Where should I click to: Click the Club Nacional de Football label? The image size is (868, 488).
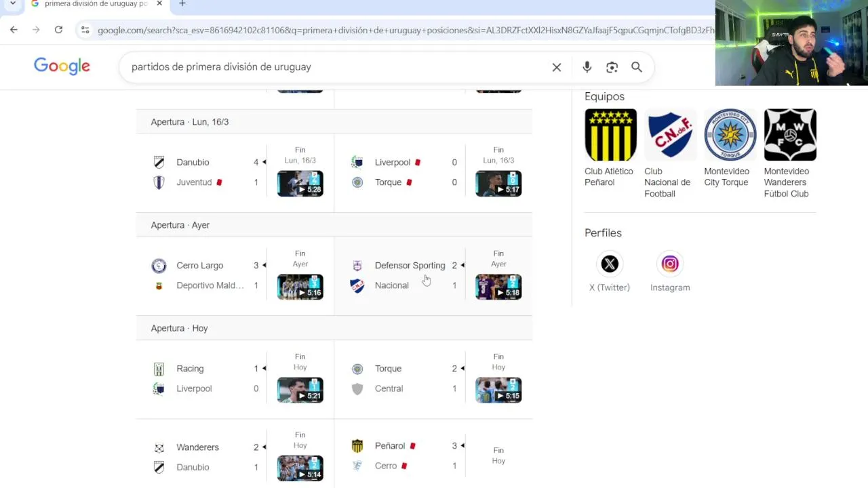[667, 182]
